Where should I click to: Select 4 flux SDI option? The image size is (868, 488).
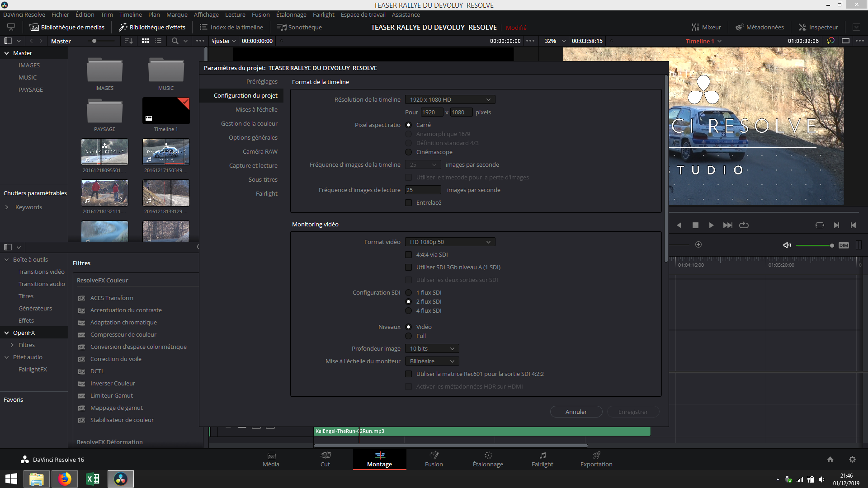point(409,310)
